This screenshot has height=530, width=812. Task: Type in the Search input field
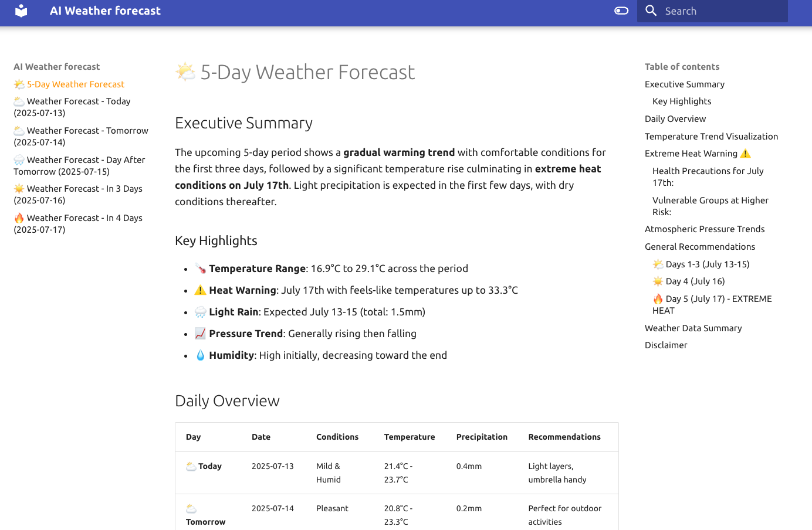(722, 11)
